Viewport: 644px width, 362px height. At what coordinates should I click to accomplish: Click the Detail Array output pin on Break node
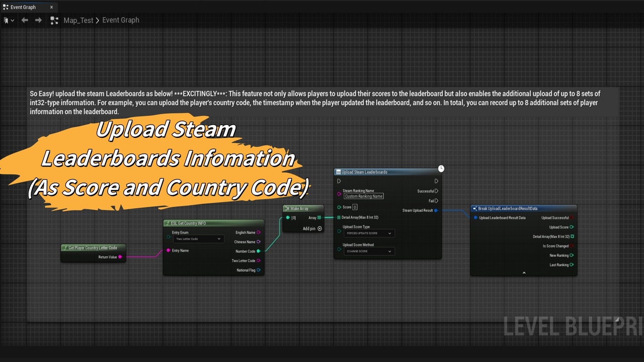click(x=573, y=236)
